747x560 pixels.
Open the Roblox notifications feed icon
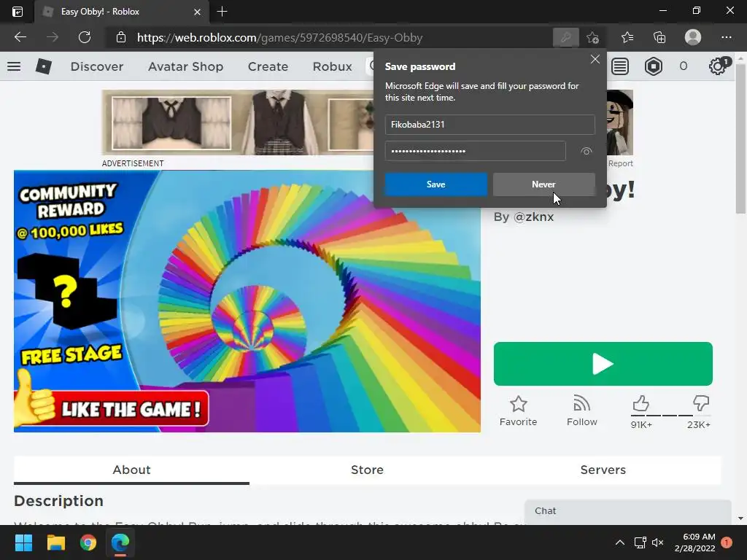pos(620,66)
